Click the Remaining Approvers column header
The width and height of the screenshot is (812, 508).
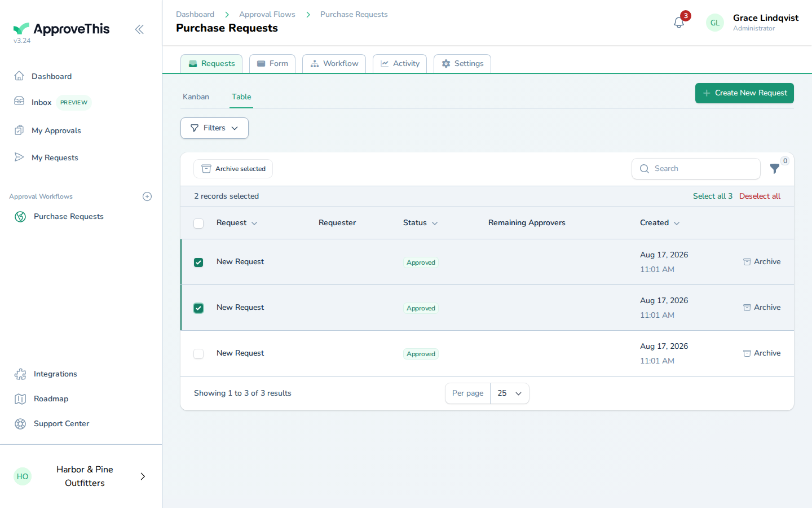pyautogui.click(x=527, y=223)
